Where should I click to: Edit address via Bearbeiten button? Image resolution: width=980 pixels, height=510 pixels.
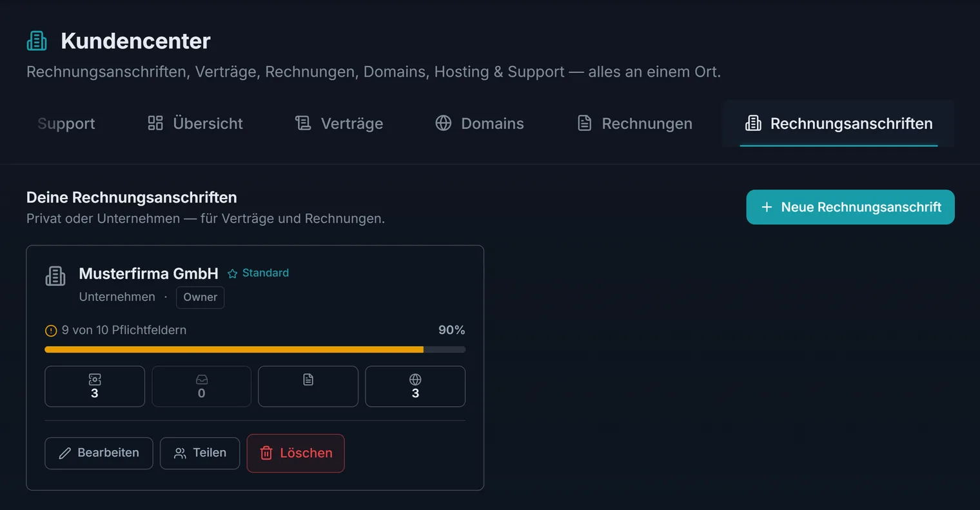point(99,453)
